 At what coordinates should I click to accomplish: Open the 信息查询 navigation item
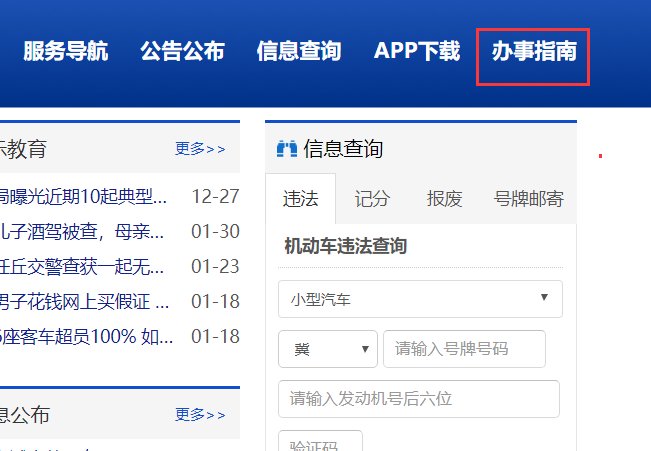coord(299,51)
